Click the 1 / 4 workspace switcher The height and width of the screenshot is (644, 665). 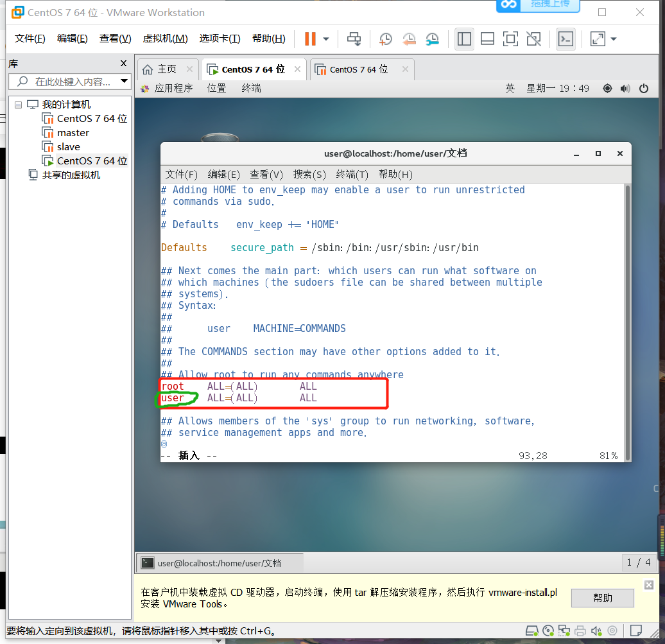point(638,562)
